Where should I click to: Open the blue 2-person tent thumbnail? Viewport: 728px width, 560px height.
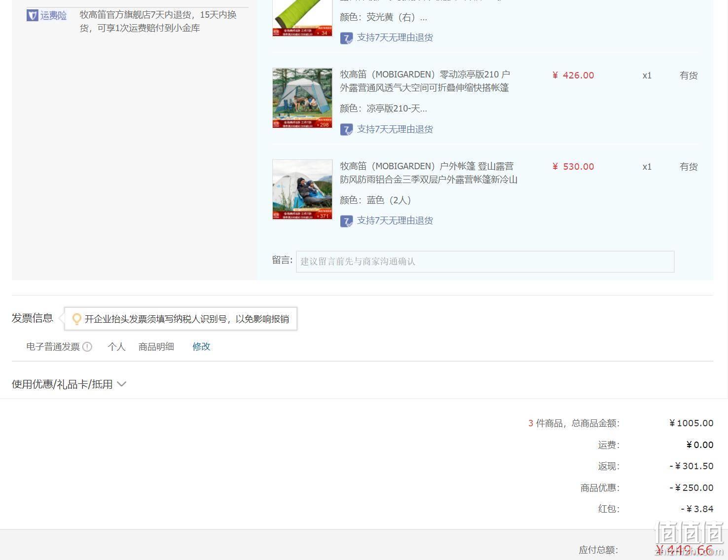point(302,189)
